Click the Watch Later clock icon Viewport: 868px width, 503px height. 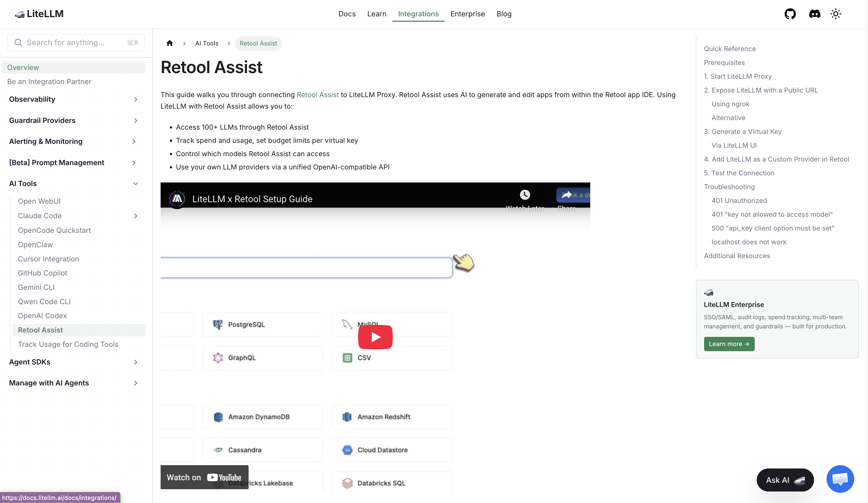point(525,195)
